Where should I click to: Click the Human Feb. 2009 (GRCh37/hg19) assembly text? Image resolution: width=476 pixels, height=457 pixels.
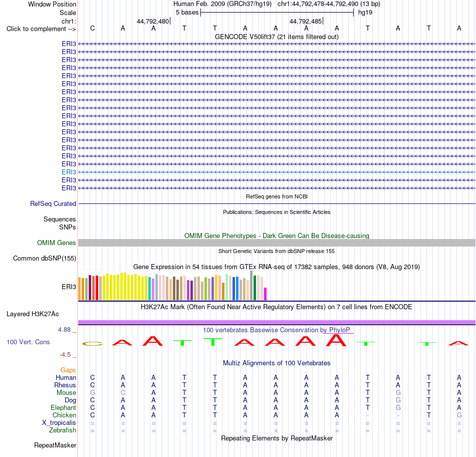(x=222, y=4)
